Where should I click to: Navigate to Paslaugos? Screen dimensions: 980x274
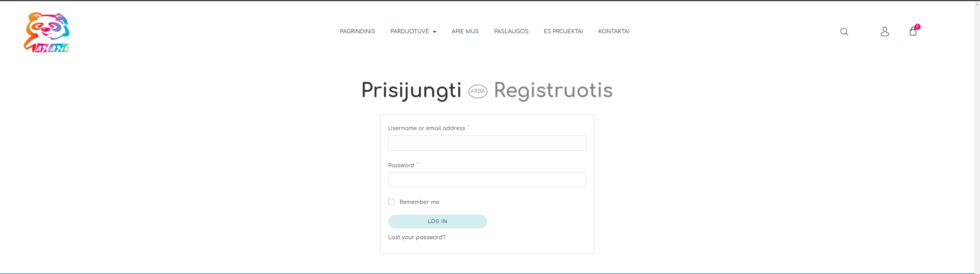[511, 31]
